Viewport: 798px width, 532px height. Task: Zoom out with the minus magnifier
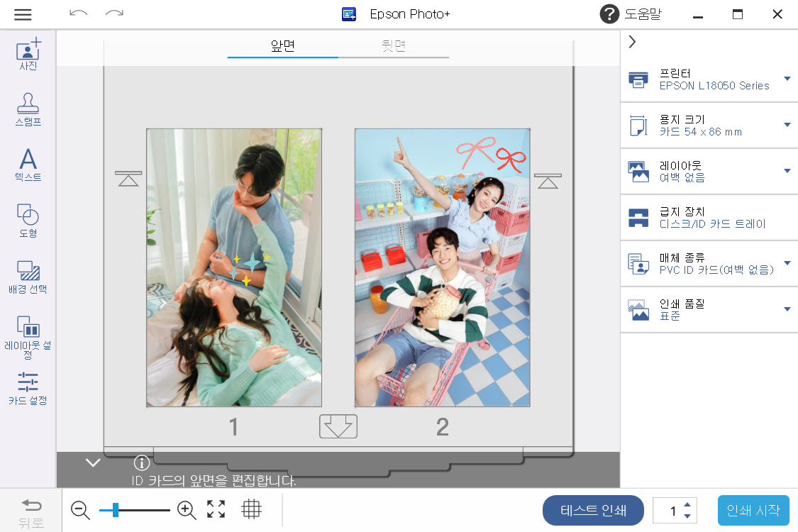[x=80, y=510]
